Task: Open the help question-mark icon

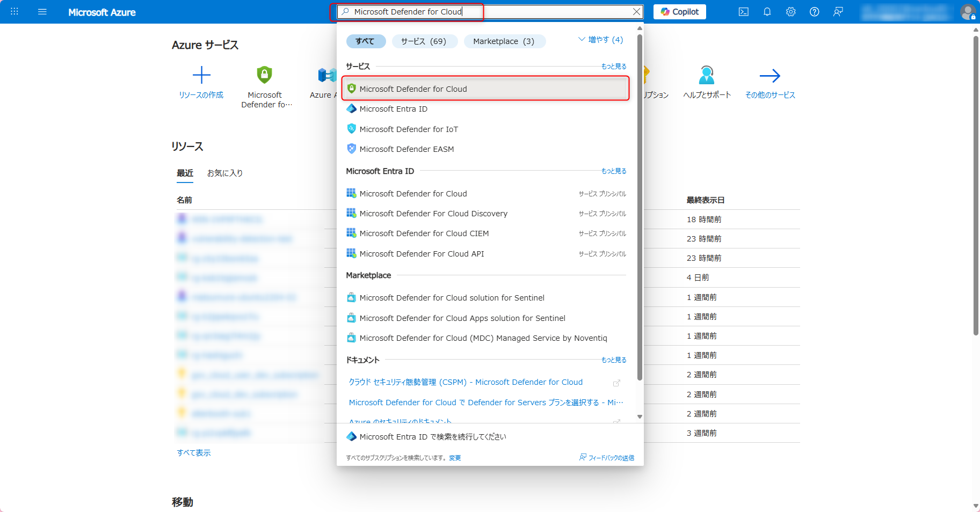Action: 814,11
